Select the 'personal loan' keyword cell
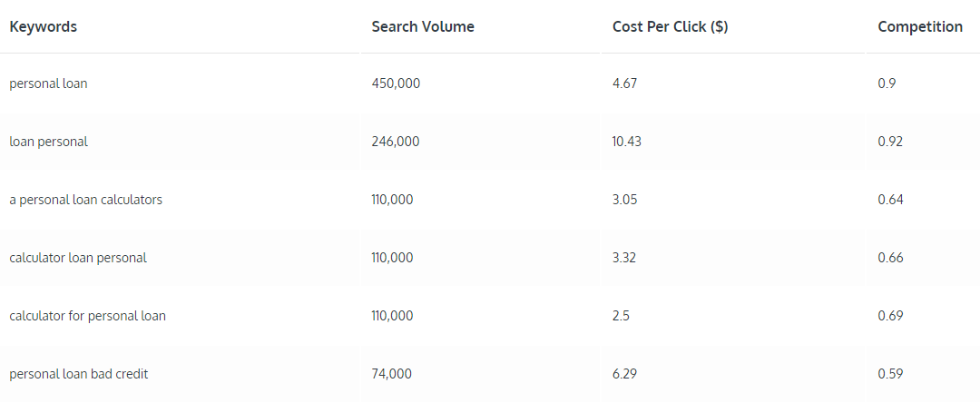980x403 pixels. coord(48,84)
